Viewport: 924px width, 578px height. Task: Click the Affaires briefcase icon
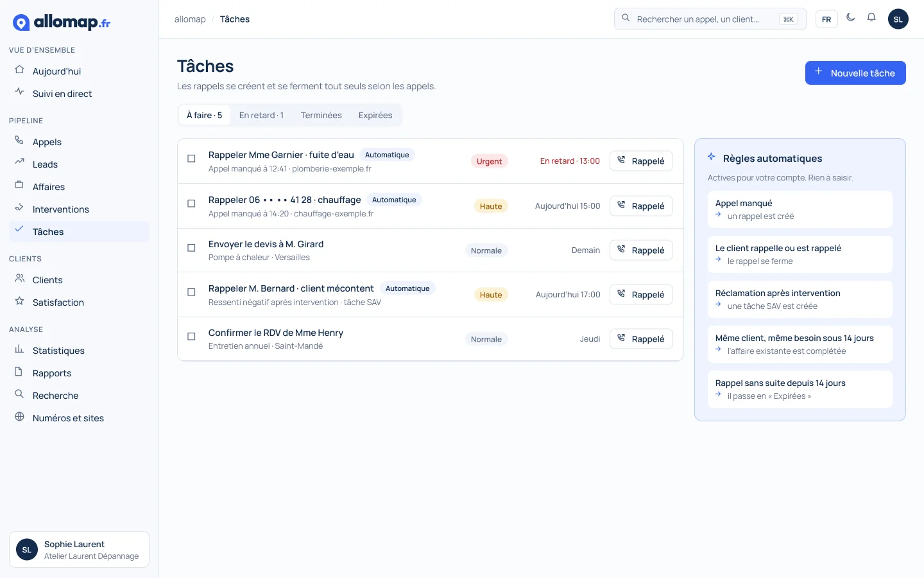click(19, 186)
